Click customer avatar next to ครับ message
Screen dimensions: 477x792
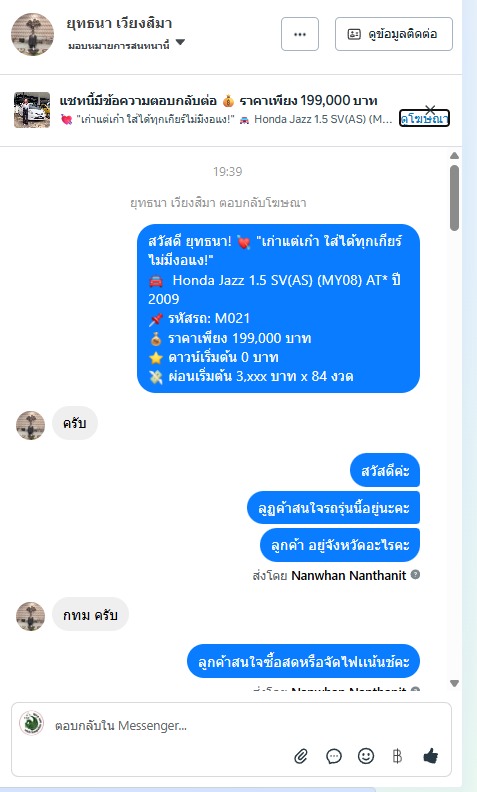(x=30, y=425)
